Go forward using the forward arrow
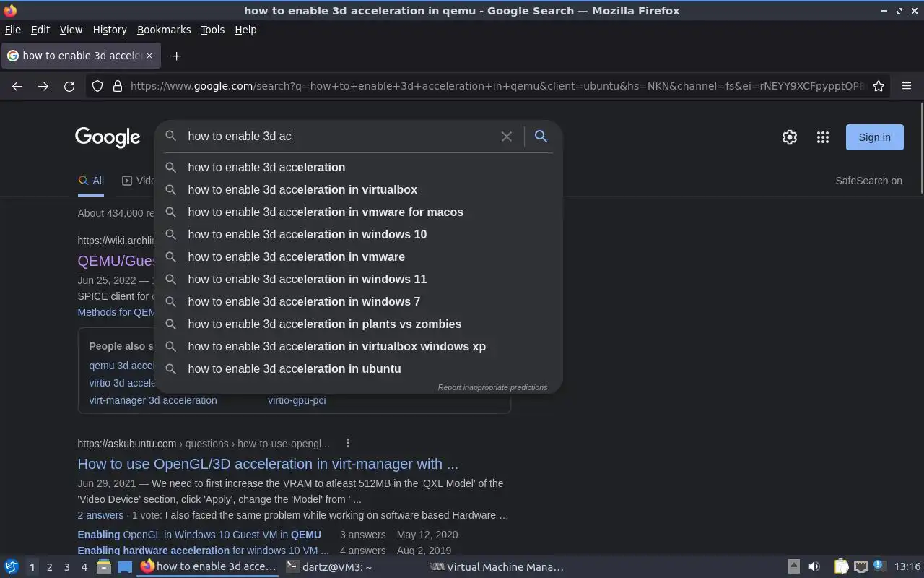 tap(43, 86)
